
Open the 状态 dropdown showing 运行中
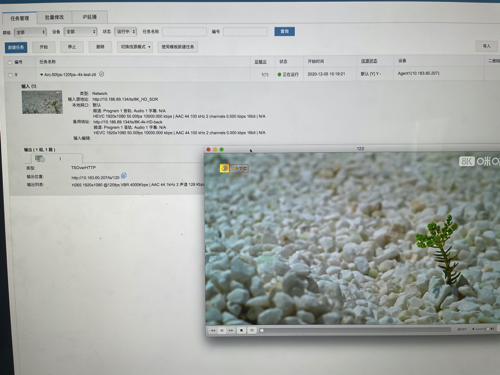point(125,31)
